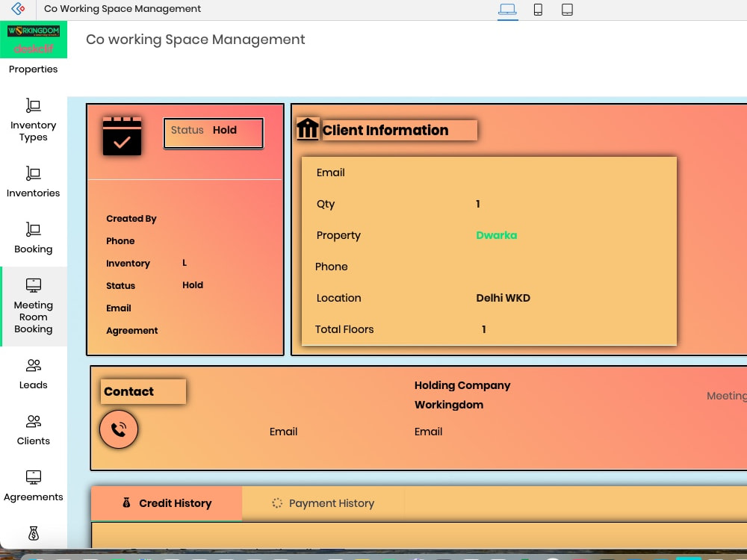The width and height of the screenshot is (747, 560).
Task: Click Co working Space Management page title
Action: click(195, 40)
